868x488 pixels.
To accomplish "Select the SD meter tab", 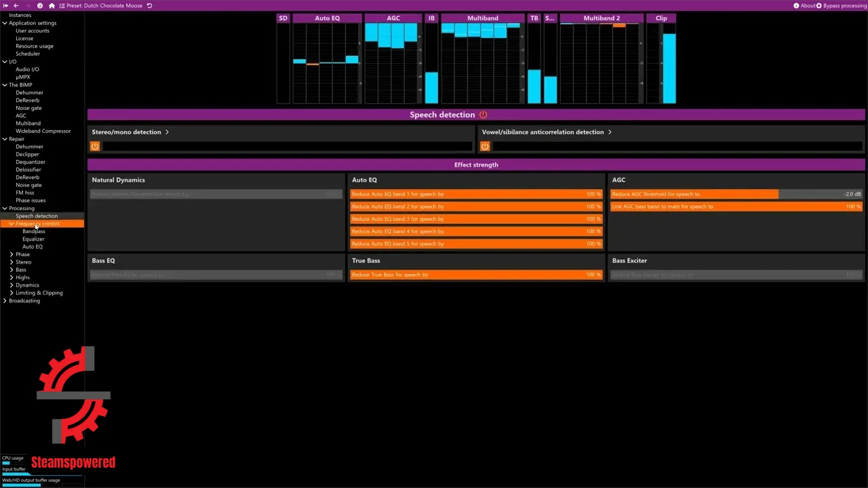I will 283,18.
